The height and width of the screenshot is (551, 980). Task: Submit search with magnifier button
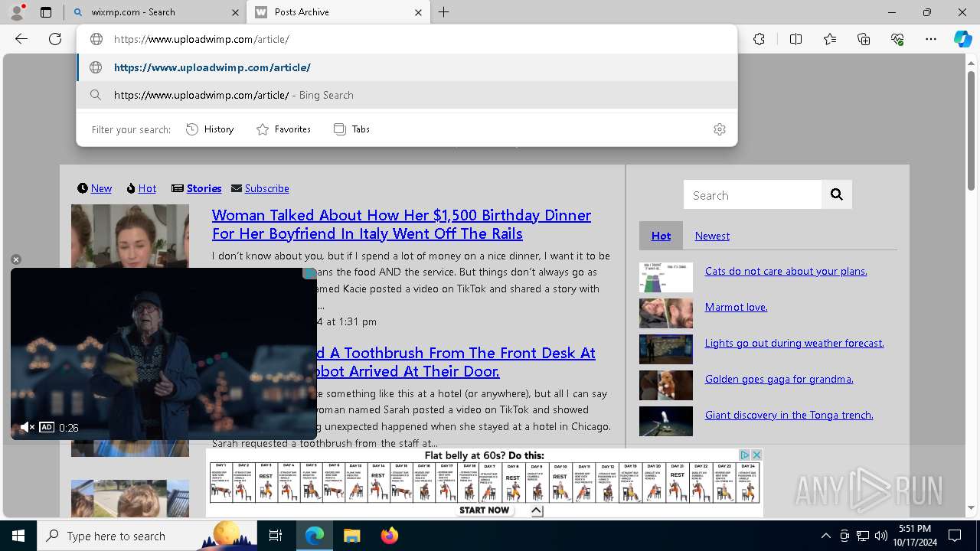(x=836, y=195)
